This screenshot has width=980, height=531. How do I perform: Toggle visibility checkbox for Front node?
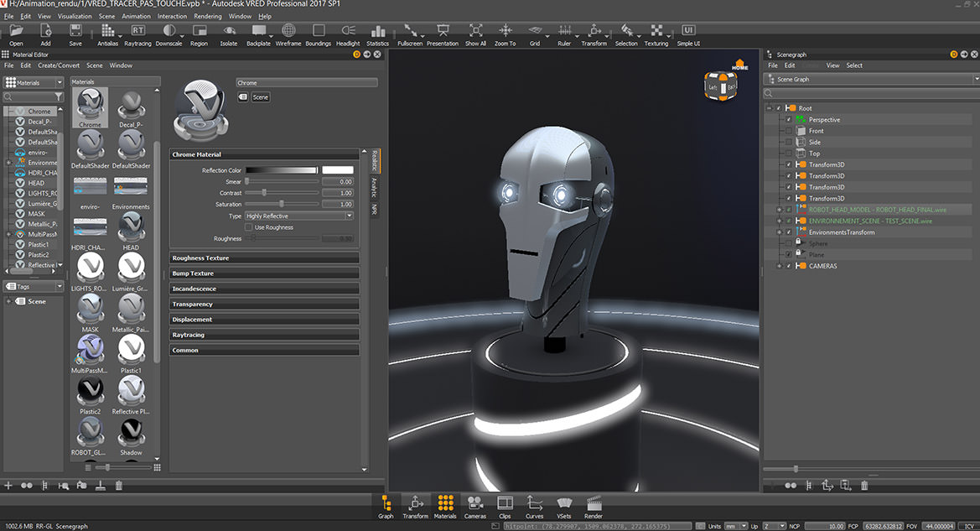[789, 131]
